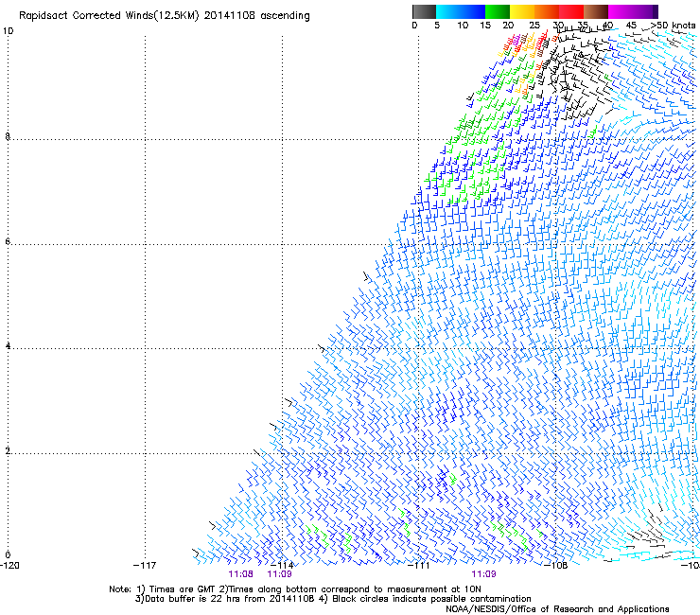Click the "15" legend scale label

click(485, 26)
